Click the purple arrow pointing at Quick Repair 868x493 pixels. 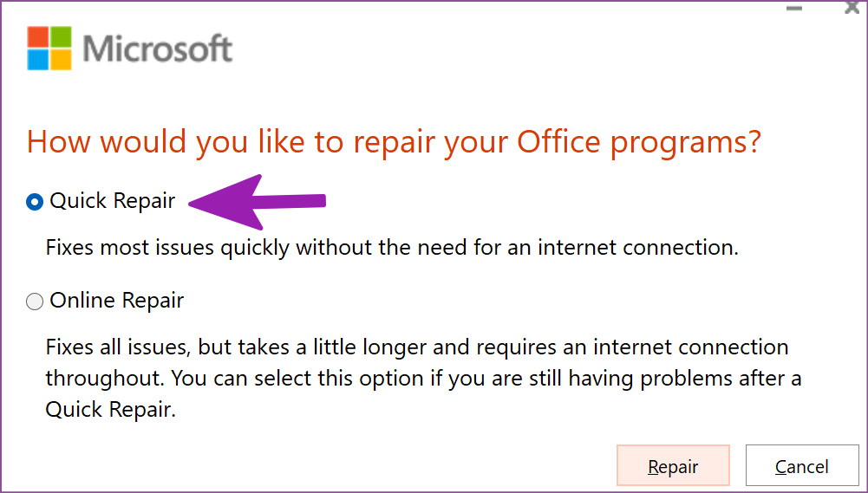pyautogui.click(x=258, y=202)
